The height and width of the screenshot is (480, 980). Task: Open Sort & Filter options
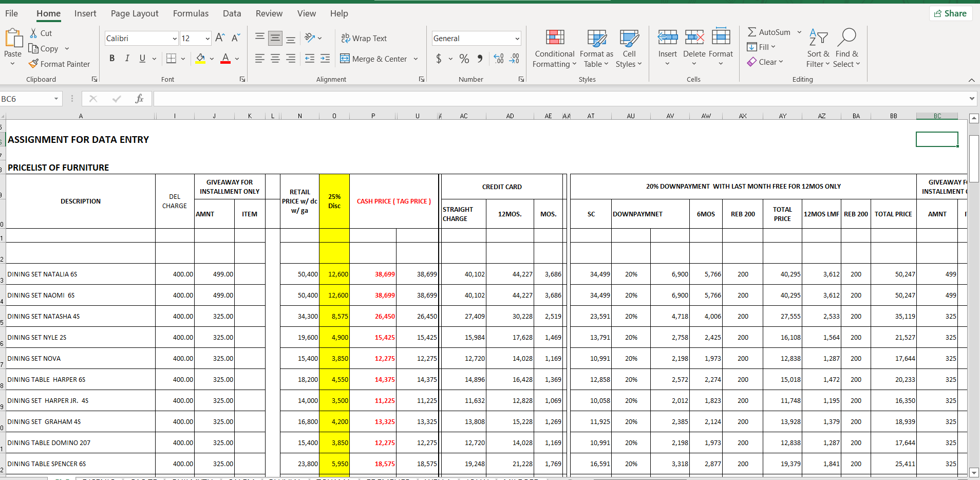click(x=818, y=49)
